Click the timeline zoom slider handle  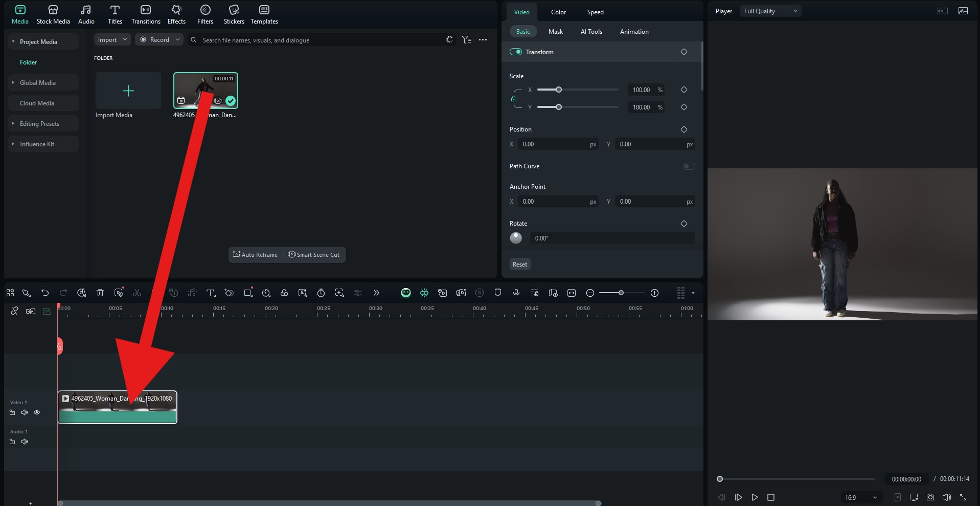click(621, 293)
